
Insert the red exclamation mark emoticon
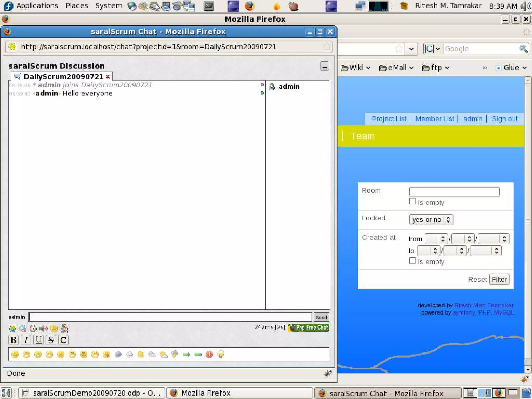coord(209,354)
